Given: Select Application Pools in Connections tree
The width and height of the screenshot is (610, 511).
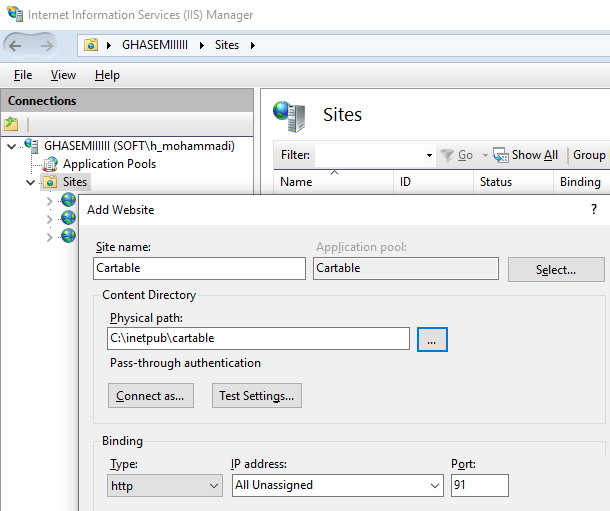Looking at the screenshot, I should (x=109, y=164).
